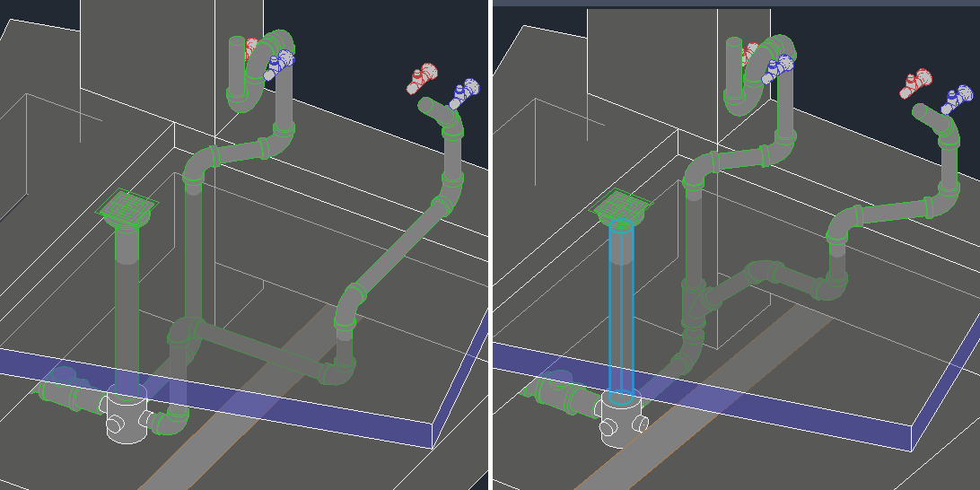Viewport: 980px width, 490px height.
Task: Pick standalone red valve in left view
Action: (422, 78)
